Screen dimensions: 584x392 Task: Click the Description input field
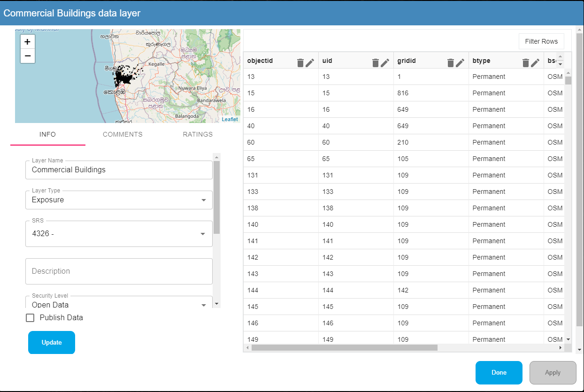click(119, 271)
